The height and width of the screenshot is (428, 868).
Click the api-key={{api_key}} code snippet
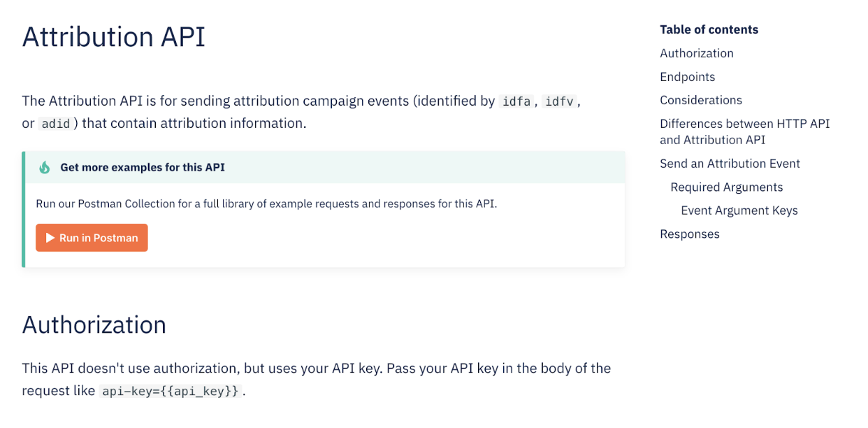tap(171, 391)
